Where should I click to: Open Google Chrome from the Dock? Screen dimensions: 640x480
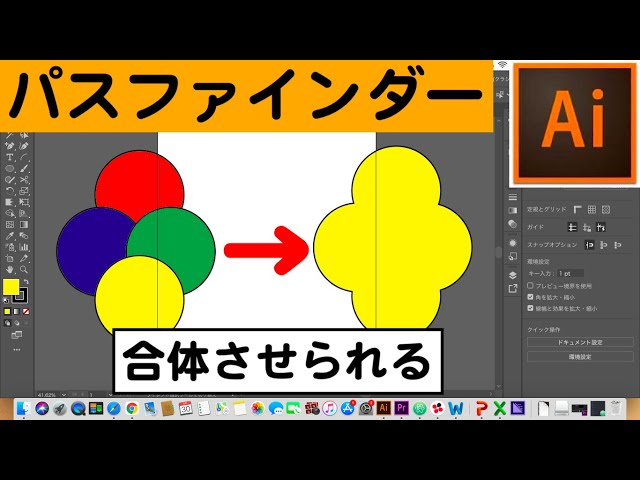(x=131, y=408)
